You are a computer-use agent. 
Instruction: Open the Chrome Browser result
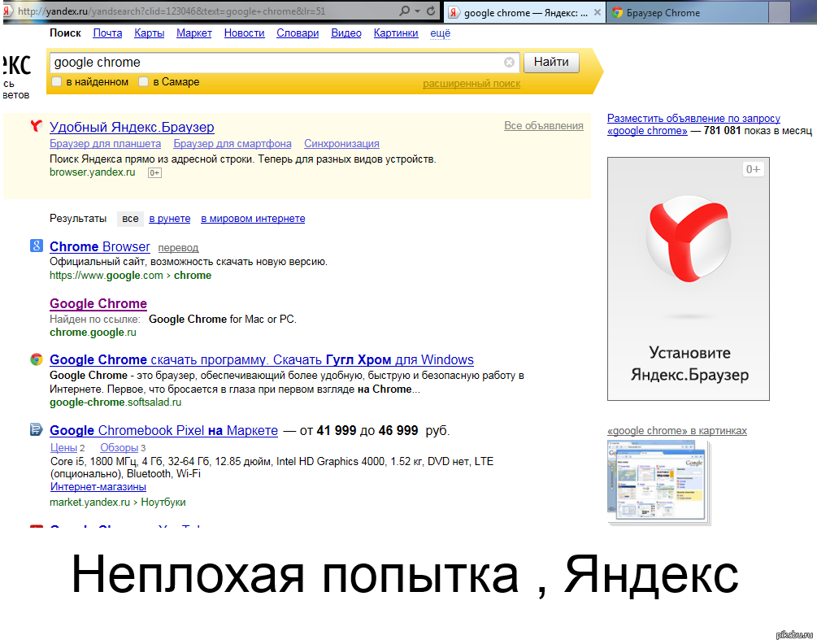pyautogui.click(x=99, y=246)
